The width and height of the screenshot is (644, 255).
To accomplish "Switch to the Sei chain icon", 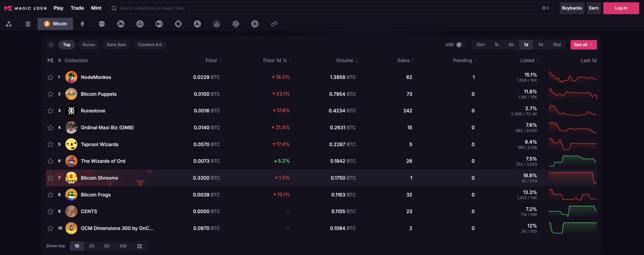I will point(236,24).
